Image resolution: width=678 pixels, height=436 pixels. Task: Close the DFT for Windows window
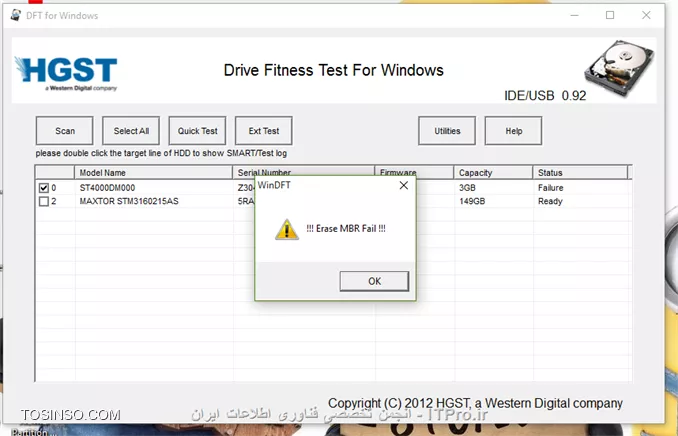click(646, 15)
